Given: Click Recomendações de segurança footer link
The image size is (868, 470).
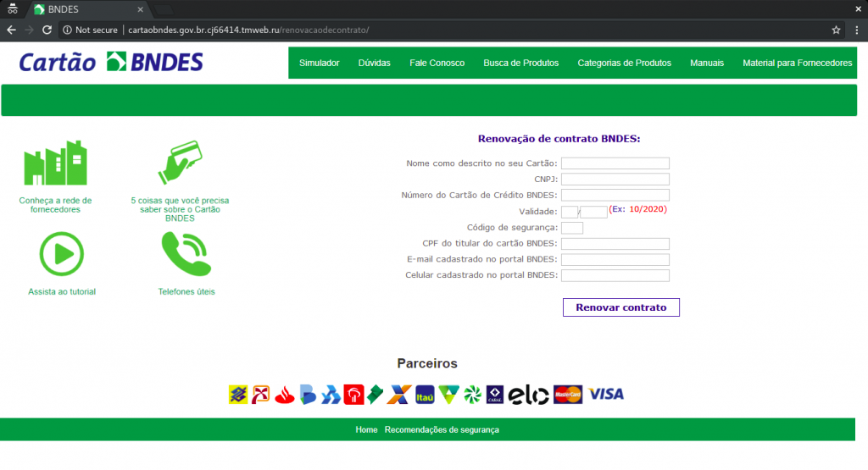Looking at the screenshot, I should click(x=442, y=429).
